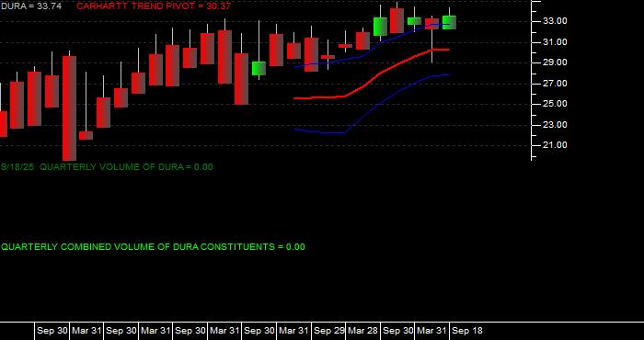
Task: Click the 31.00 price axis label
Action: [x=556, y=42]
